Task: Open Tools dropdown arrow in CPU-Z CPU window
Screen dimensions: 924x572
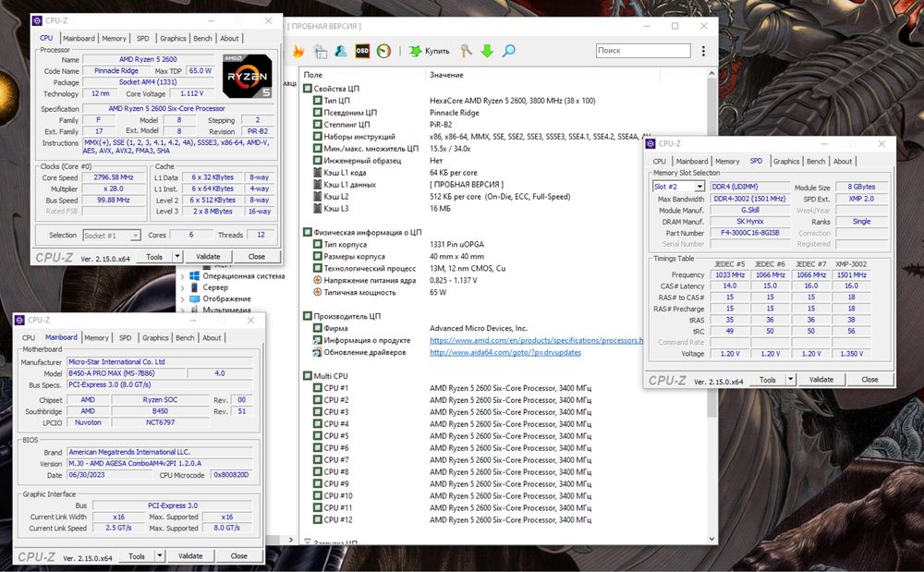Action: pos(176,257)
